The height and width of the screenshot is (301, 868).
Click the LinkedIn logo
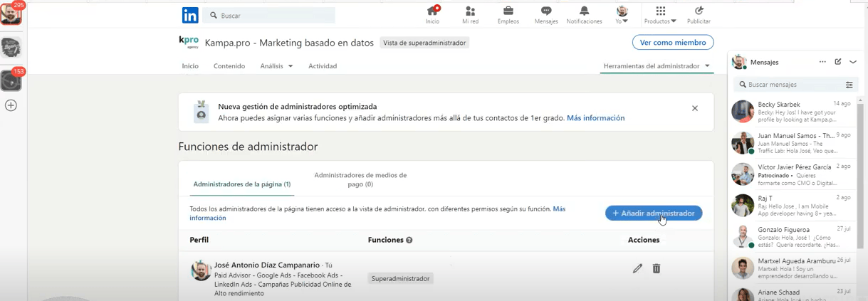coord(190,15)
